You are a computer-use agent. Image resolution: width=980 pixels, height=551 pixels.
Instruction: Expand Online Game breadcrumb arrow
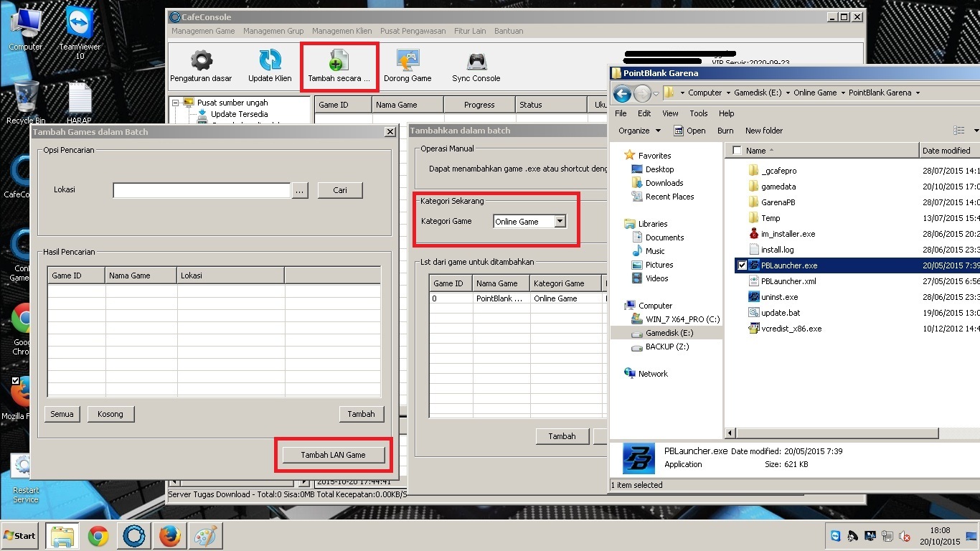(842, 93)
